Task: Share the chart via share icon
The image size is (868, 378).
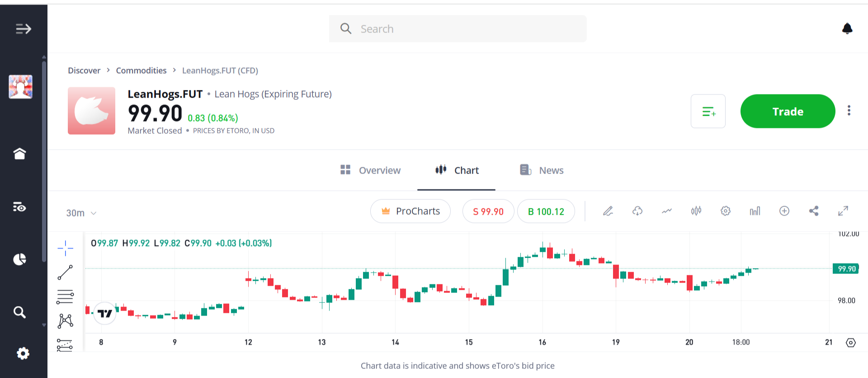Action: click(814, 211)
